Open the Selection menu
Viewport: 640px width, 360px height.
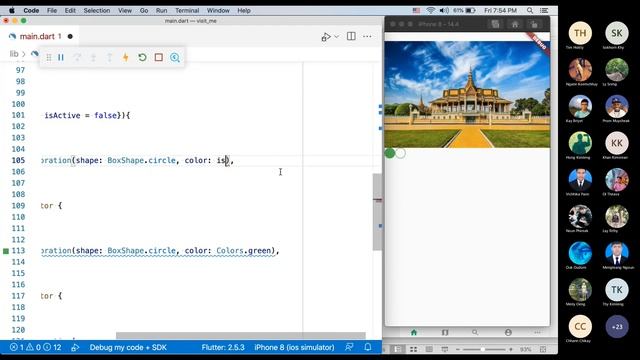(x=97, y=11)
